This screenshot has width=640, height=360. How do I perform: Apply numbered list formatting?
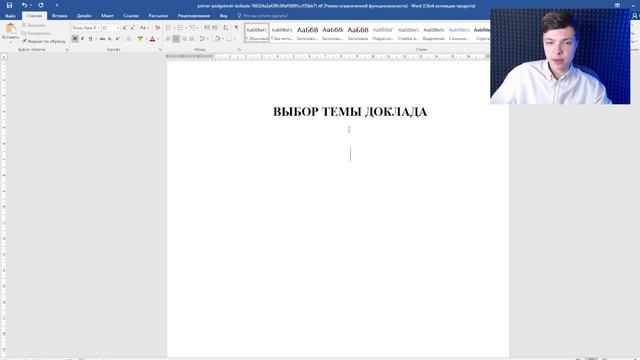coord(180,28)
